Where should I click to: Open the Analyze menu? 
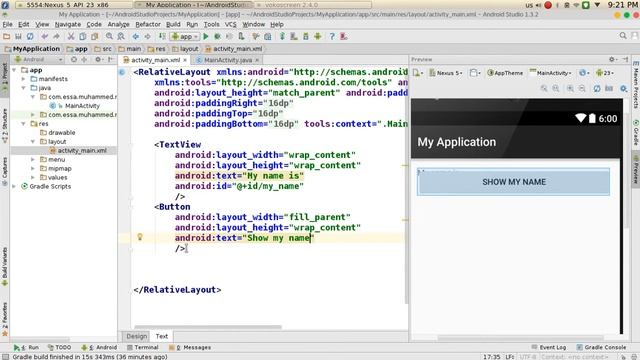pos(118,24)
